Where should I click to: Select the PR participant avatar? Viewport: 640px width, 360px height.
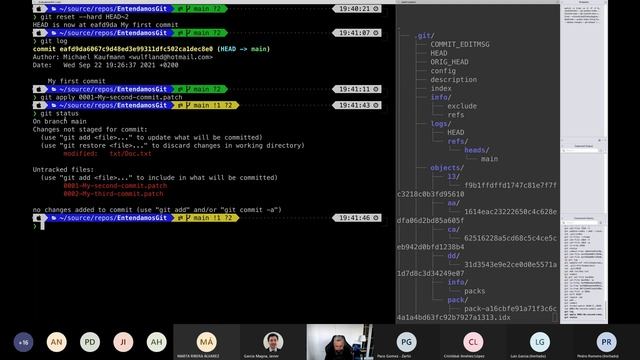click(x=606, y=342)
